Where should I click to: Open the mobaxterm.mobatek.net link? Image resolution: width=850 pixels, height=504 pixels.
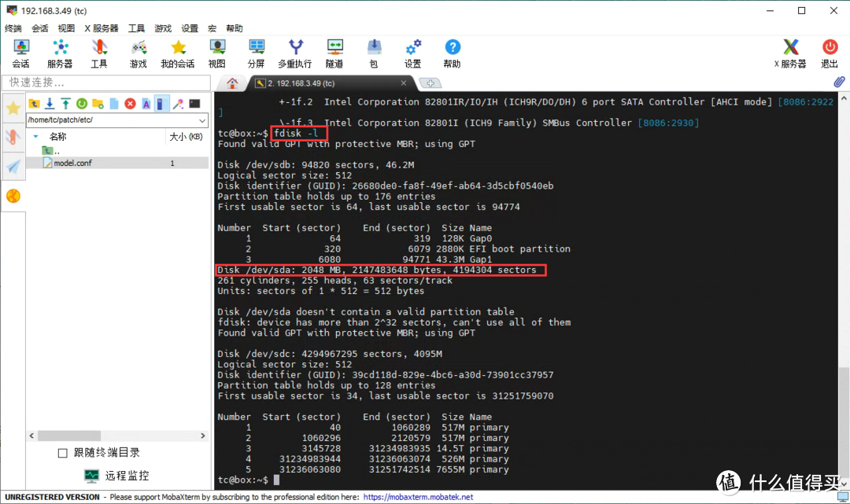[x=418, y=497]
